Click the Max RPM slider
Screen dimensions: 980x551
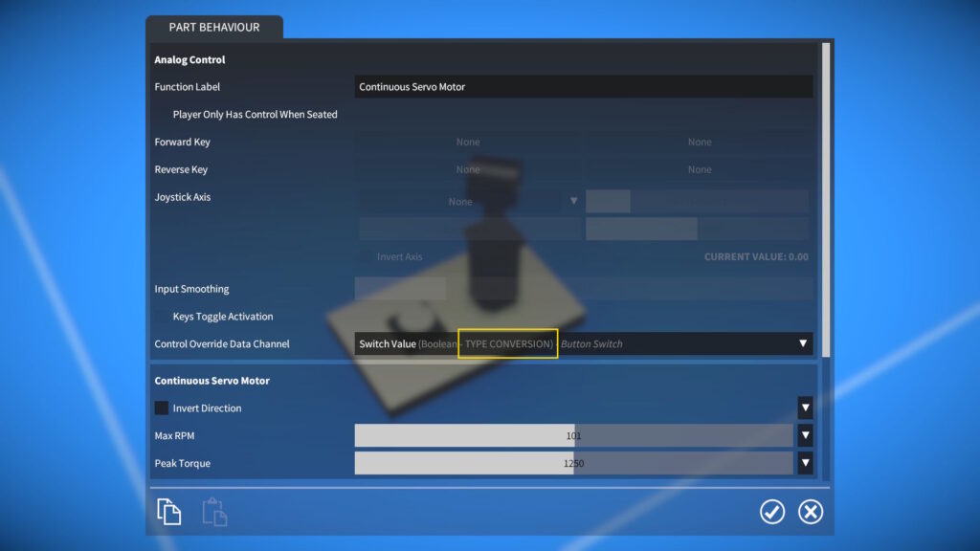(573, 436)
